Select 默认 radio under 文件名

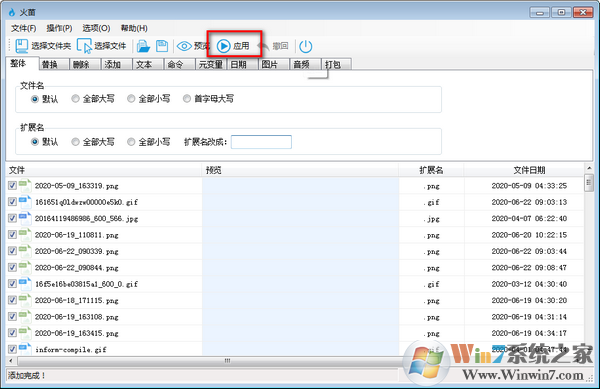[x=35, y=99]
